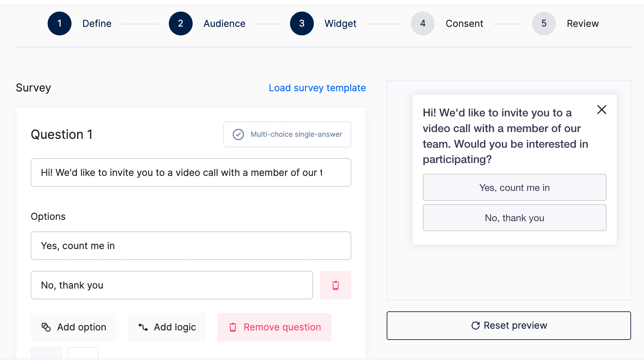Viewport: 644px width, 360px height.
Task: Click the Add logic button
Action: (167, 327)
